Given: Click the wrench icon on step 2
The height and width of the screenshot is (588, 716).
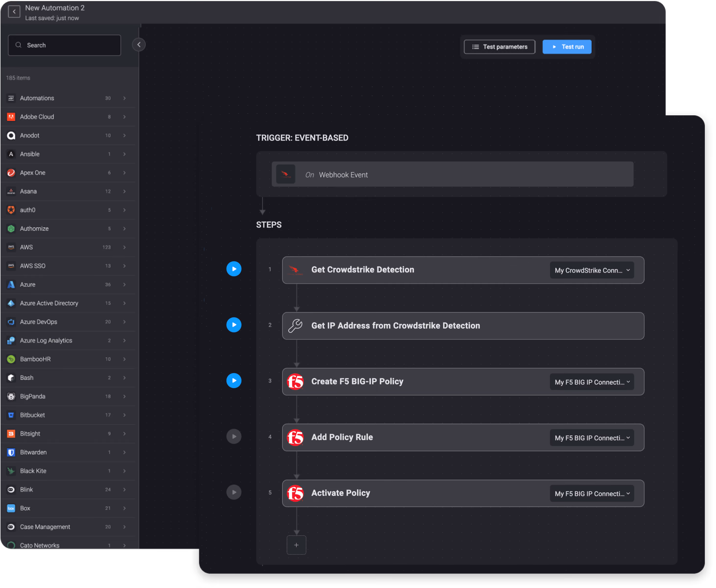Looking at the screenshot, I should point(295,326).
